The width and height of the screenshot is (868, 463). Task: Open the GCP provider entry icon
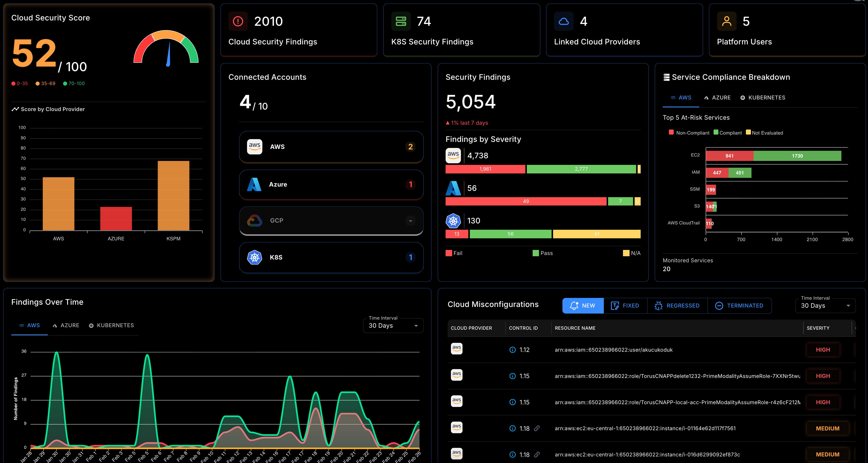[x=255, y=221]
